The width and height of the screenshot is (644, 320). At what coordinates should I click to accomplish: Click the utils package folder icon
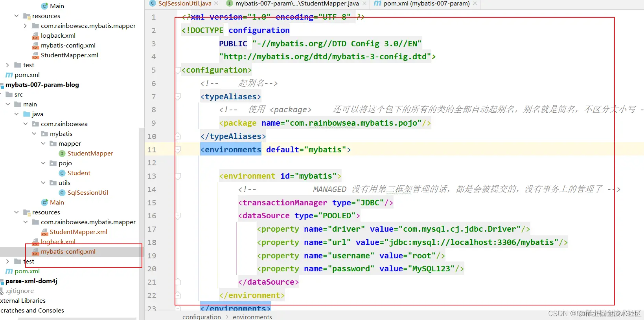[53, 183]
